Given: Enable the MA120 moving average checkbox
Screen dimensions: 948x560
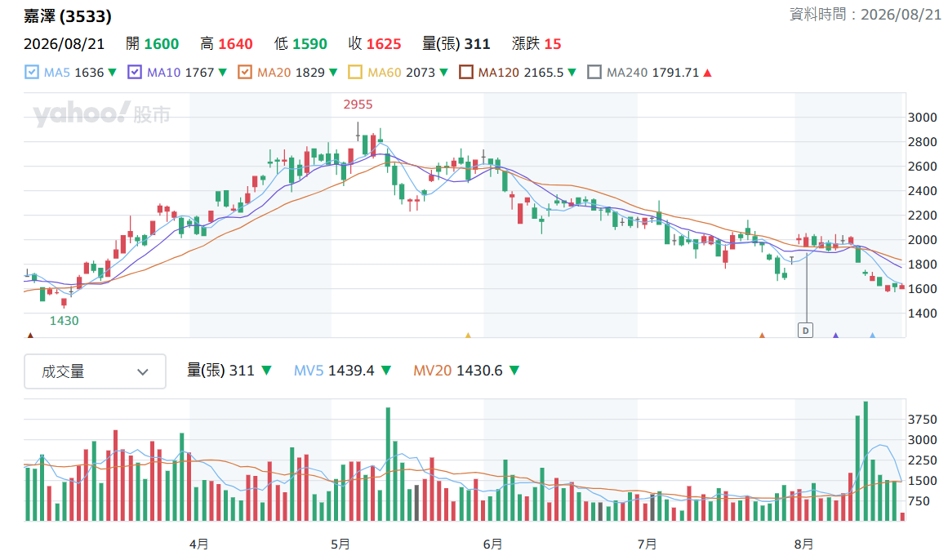Looking at the screenshot, I should (466, 73).
